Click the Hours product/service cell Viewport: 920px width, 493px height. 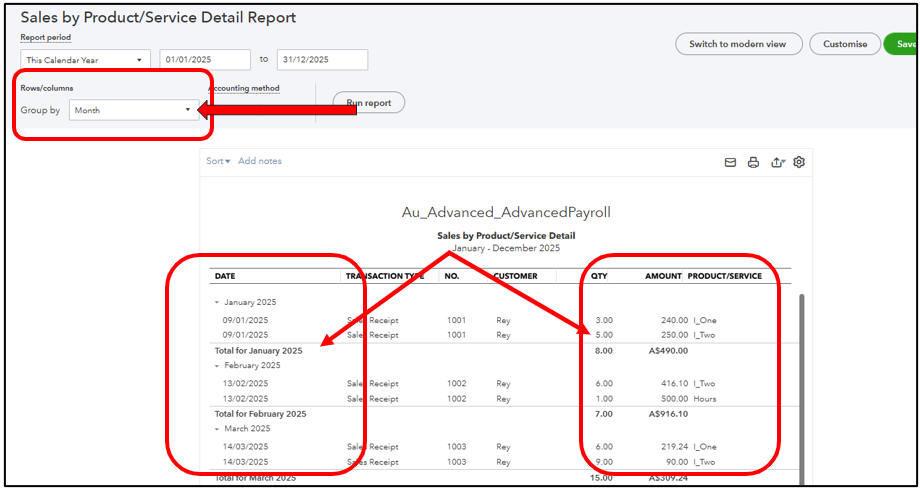pos(705,399)
